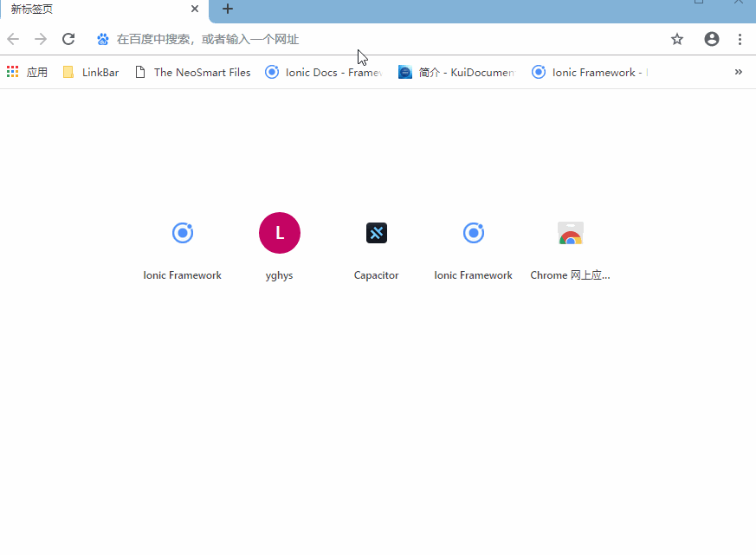
Task: Open Chrome three-dot menu
Action: 740,39
